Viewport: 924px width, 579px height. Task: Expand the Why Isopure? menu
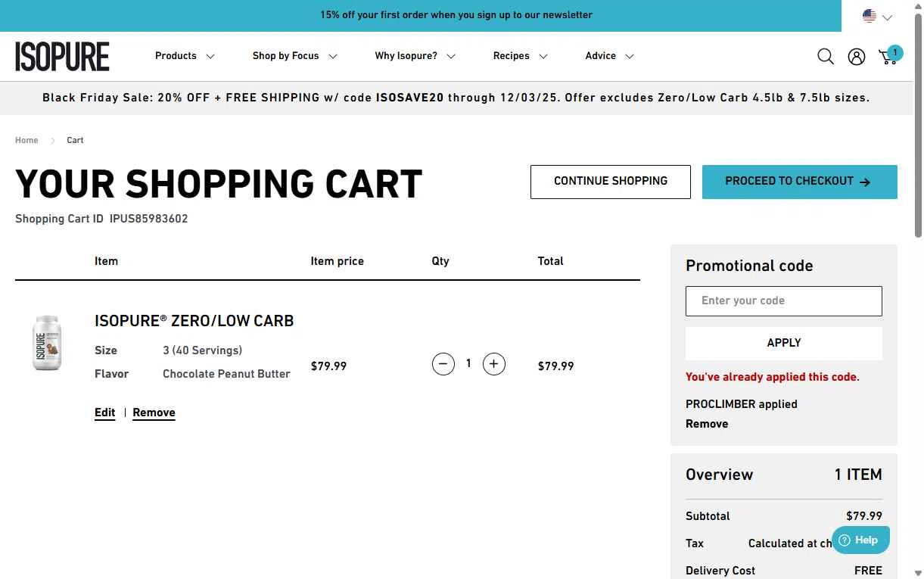point(415,56)
